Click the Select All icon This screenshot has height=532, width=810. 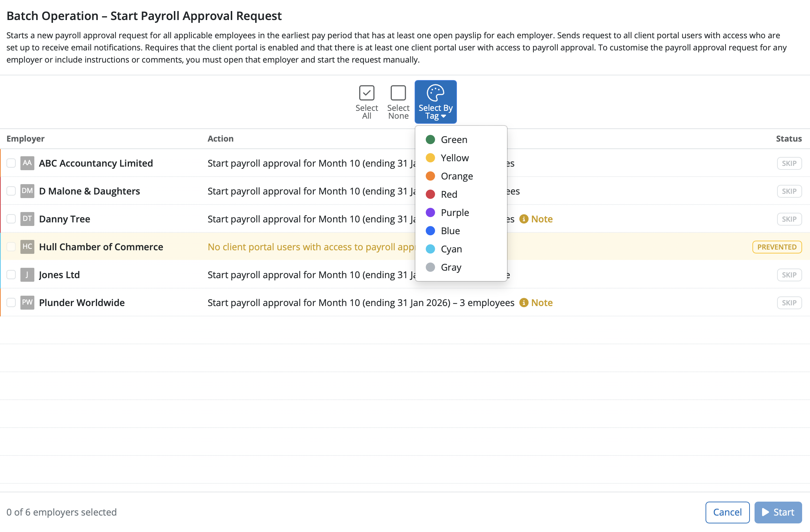366,93
